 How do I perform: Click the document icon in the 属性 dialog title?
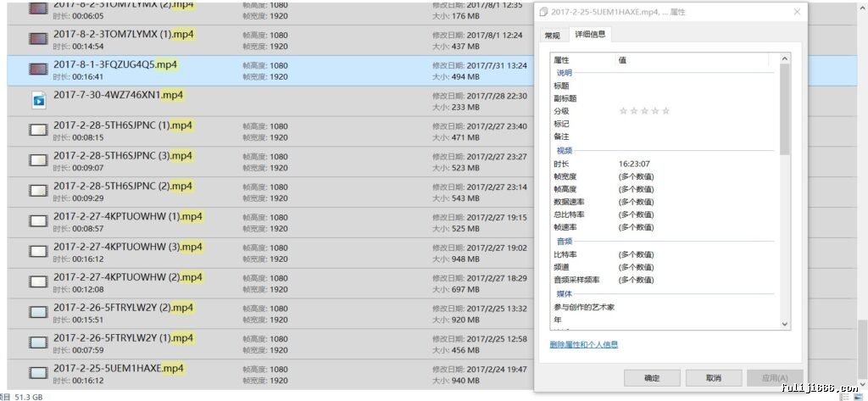[x=543, y=12]
